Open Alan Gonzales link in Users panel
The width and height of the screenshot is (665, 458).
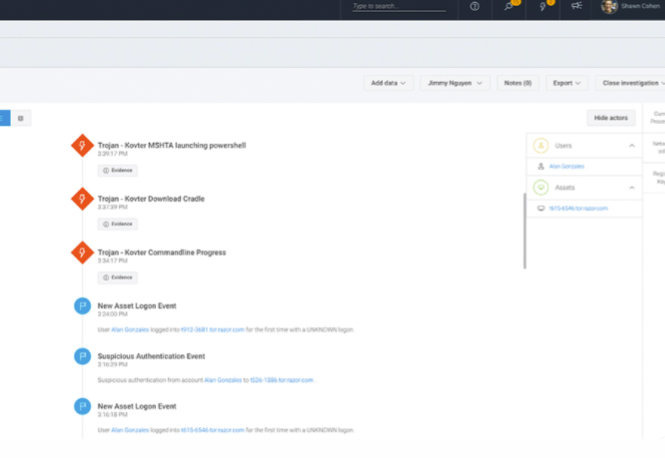coord(566,166)
